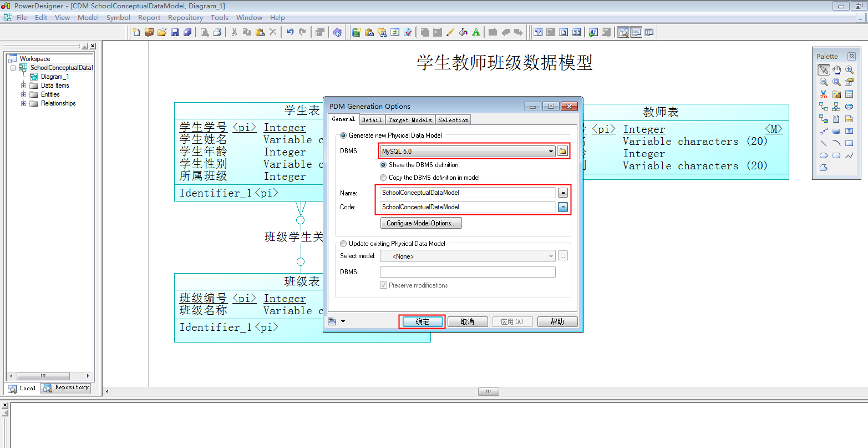Select the Package tool in Palette
This screenshot has width=868, height=448.
836,94
